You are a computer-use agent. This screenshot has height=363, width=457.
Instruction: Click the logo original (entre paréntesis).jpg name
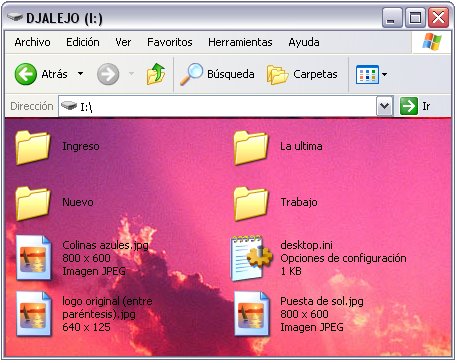tap(107, 308)
